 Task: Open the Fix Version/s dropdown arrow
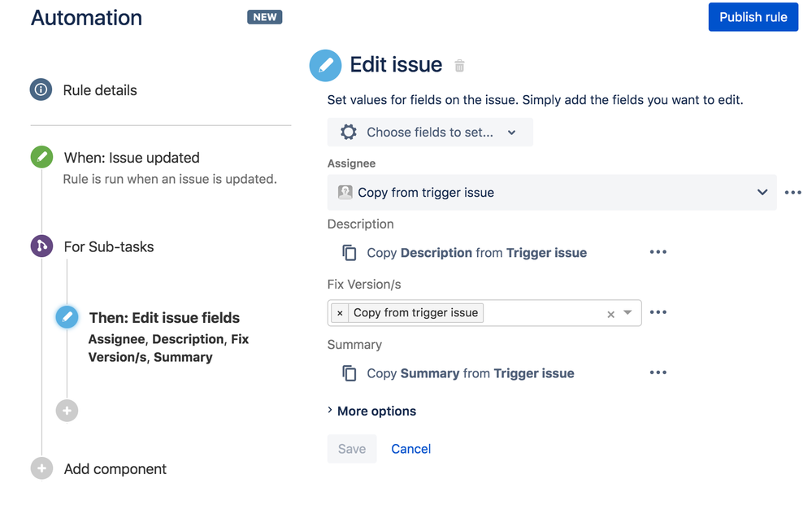tap(627, 312)
